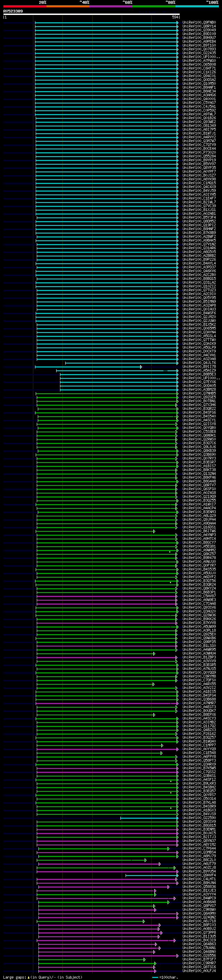This screenshot has height=980, width=222.
Task: Select label UniRef100_A8J718
Action: coord(199,921)
